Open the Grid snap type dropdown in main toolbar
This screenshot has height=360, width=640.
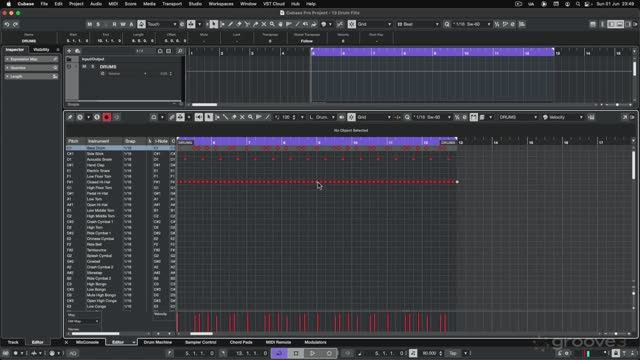pyautogui.click(x=373, y=24)
